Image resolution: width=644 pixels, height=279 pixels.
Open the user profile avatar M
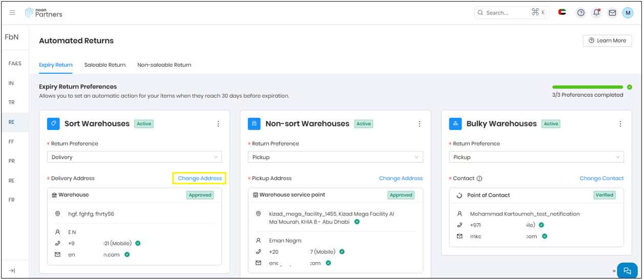pos(628,13)
